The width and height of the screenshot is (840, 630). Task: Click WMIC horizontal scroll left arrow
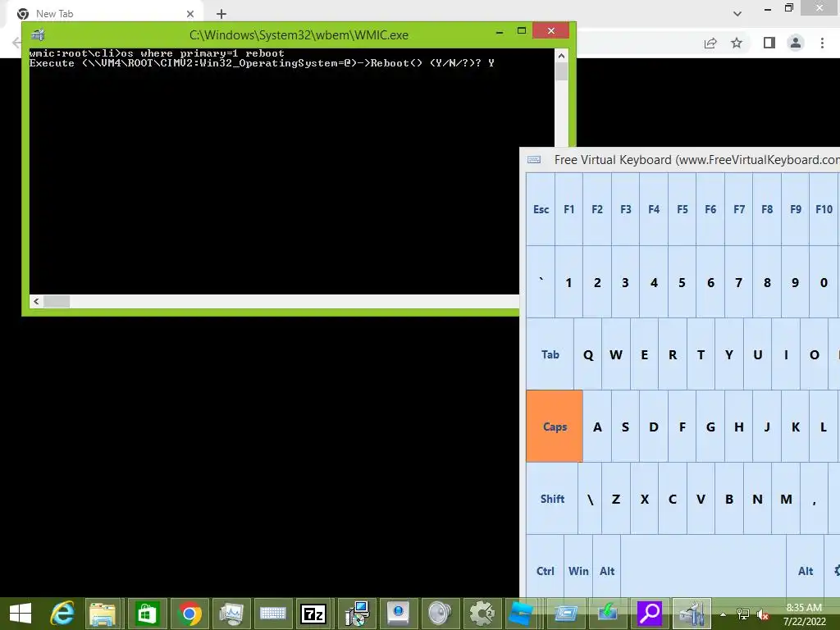point(36,302)
